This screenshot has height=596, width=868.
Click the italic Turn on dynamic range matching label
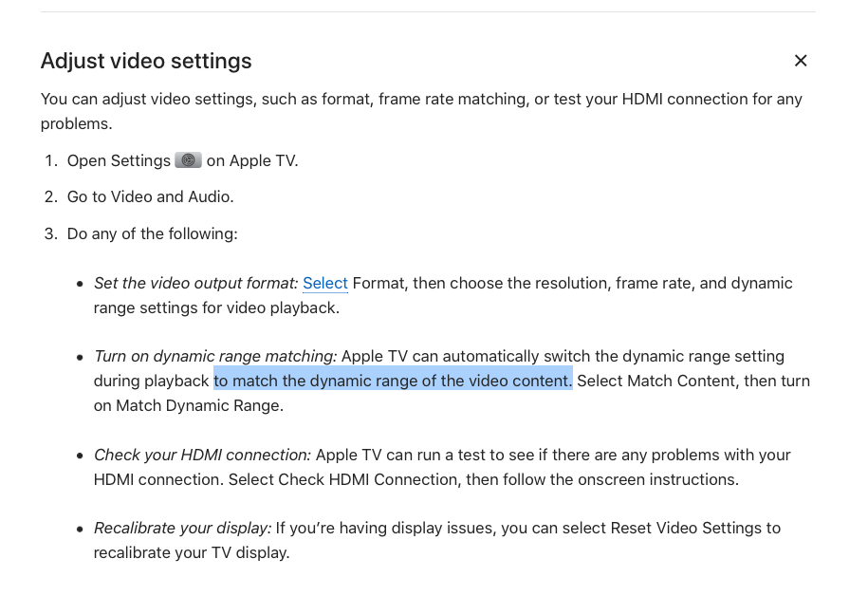(x=215, y=356)
